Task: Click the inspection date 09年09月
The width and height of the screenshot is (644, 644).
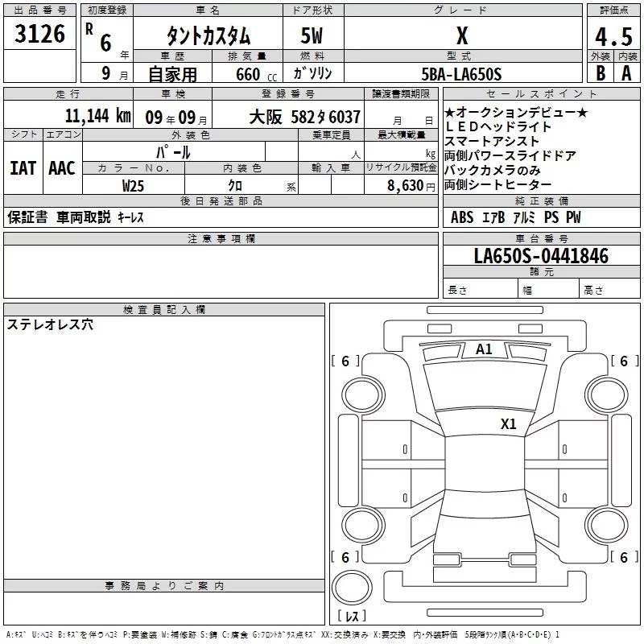Action: (x=176, y=118)
